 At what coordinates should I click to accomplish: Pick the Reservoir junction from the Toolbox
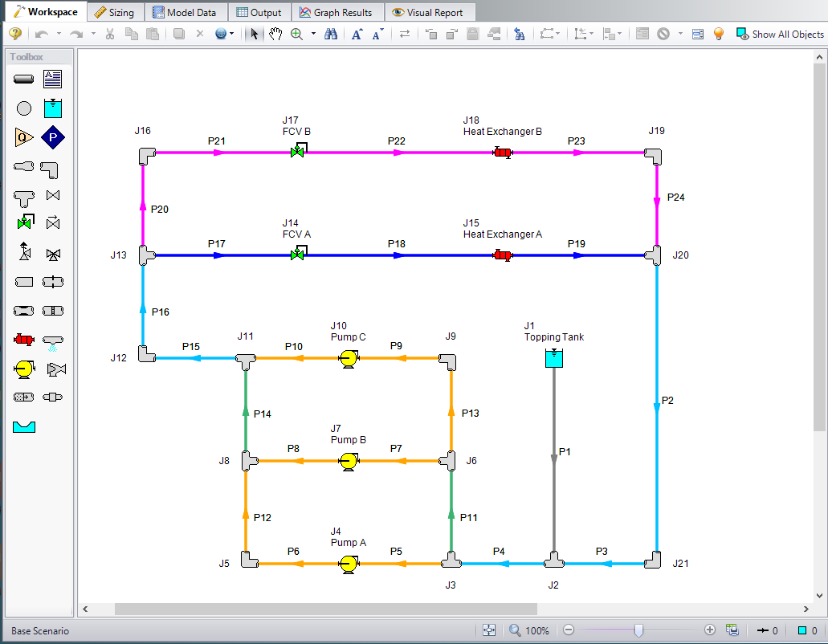52,108
